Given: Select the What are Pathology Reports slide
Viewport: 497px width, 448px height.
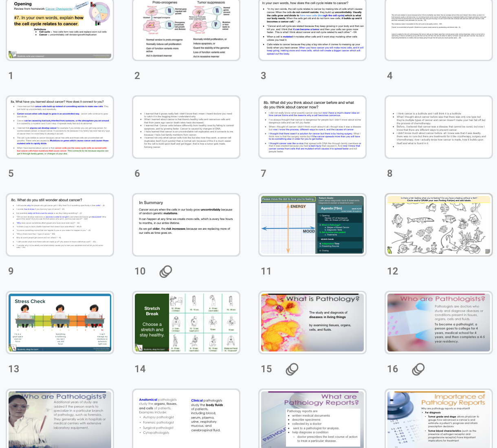Looking at the screenshot, I should pyautogui.click(x=312, y=419).
